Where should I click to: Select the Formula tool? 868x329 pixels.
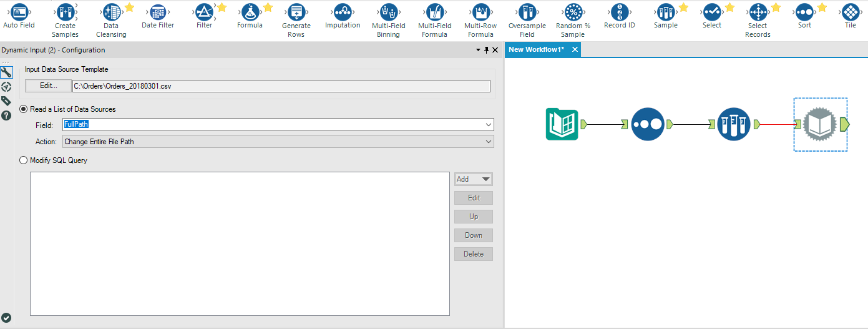coord(250,16)
